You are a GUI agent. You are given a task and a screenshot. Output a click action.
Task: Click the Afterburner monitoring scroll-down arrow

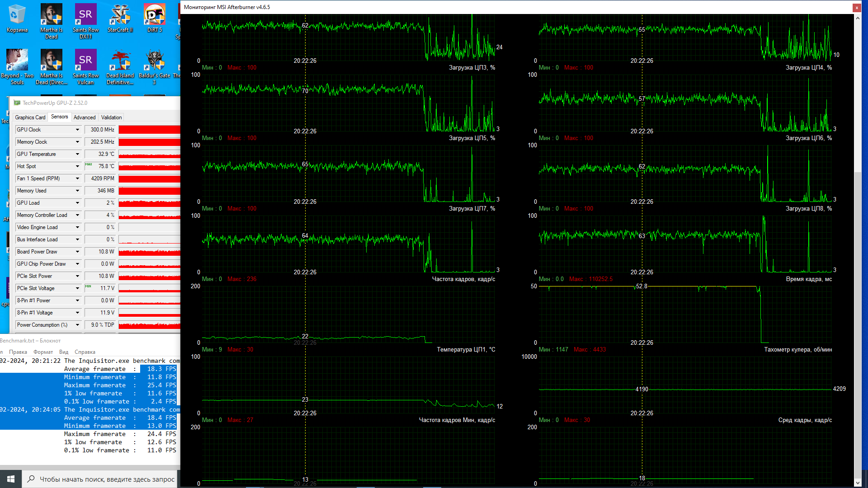point(858,483)
